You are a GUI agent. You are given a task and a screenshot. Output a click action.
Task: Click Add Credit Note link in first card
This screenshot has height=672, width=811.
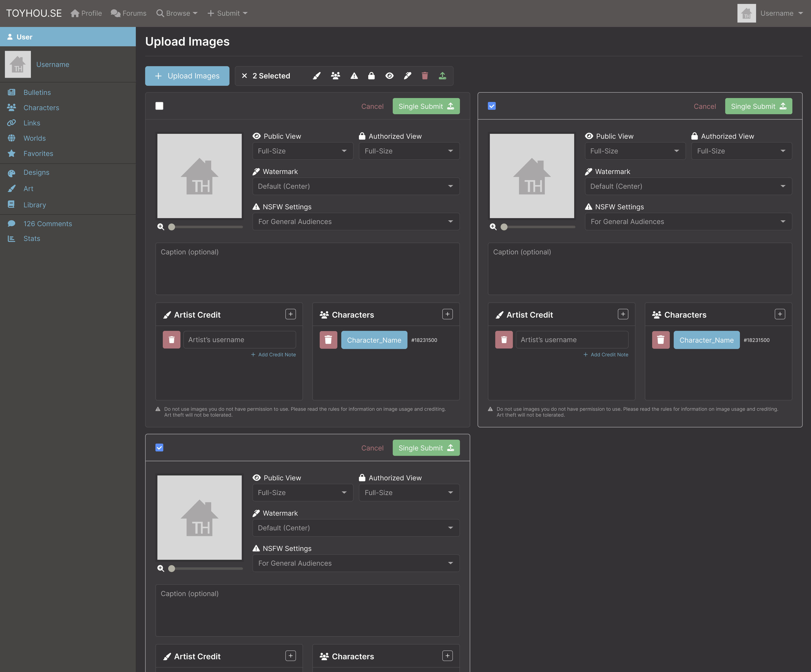(x=273, y=355)
